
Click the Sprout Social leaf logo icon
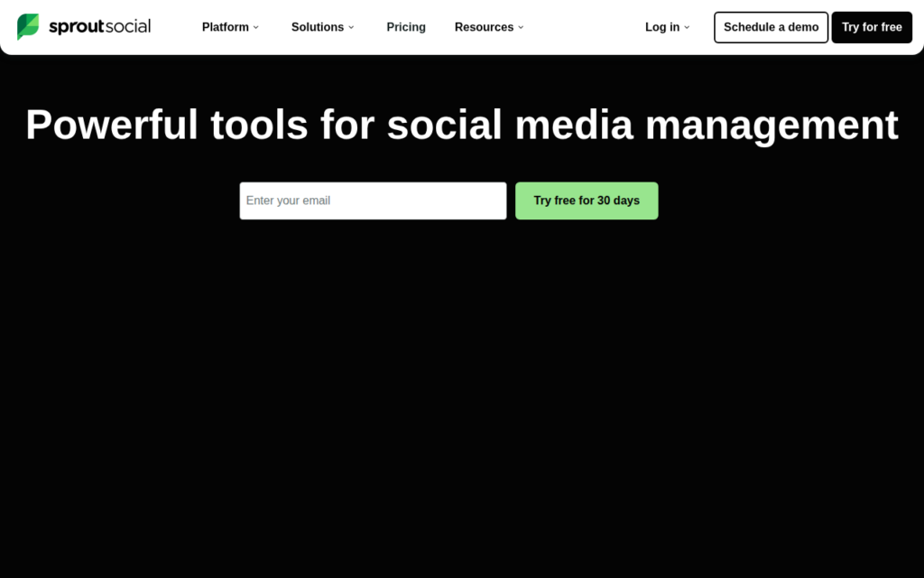(x=28, y=26)
